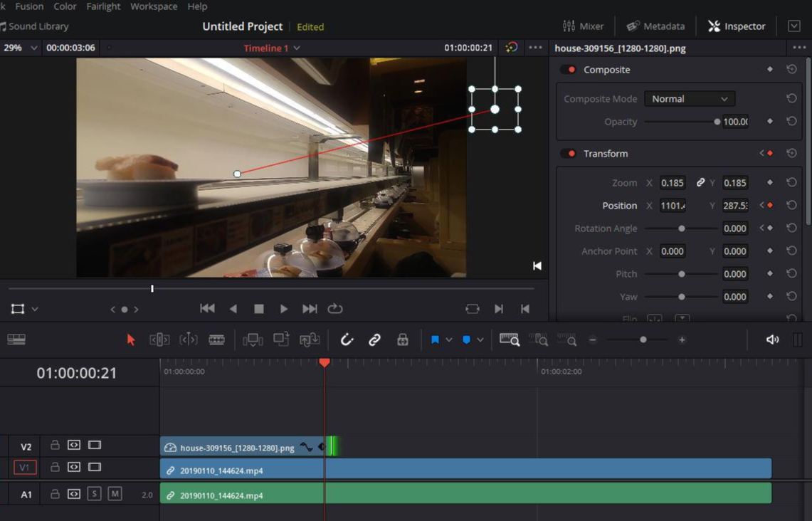Zoom in timeline with plus button
This screenshot has height=521, width=812.
click(682, 340)
